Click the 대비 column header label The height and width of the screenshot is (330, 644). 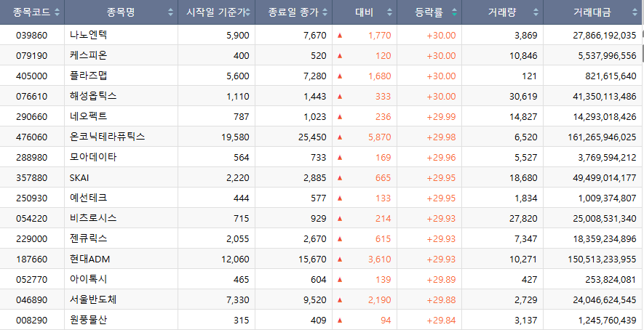coord(364,12)
